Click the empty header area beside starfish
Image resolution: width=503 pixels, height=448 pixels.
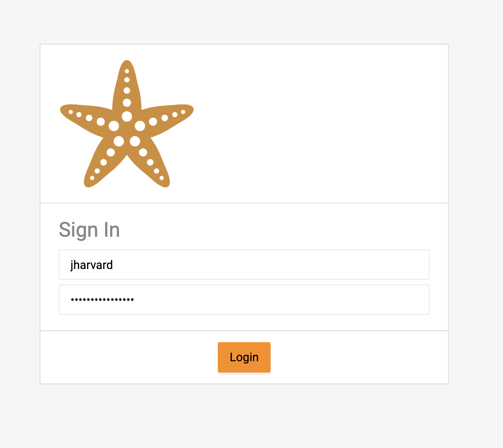318,124
